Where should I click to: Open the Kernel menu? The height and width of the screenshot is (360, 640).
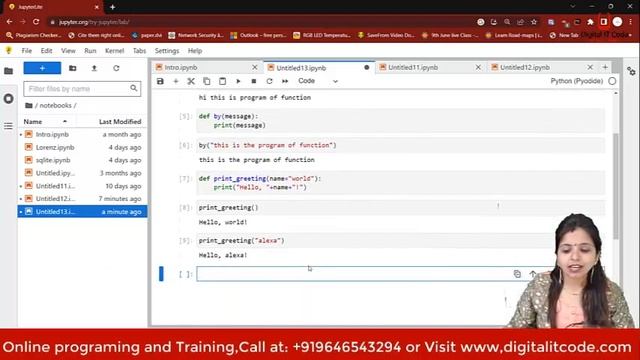pyautogui.click(x=114, y=51)
